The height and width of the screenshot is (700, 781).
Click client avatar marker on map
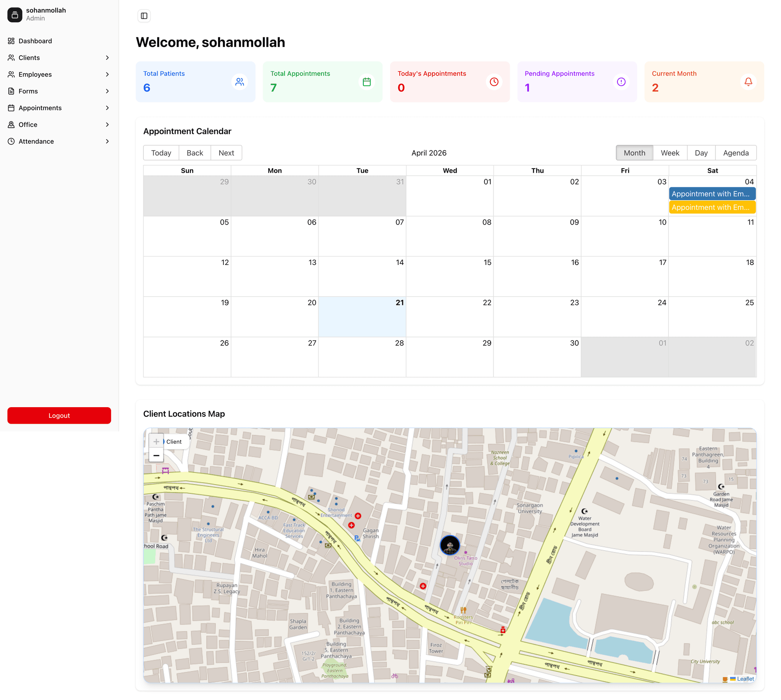tap(449, 544)
